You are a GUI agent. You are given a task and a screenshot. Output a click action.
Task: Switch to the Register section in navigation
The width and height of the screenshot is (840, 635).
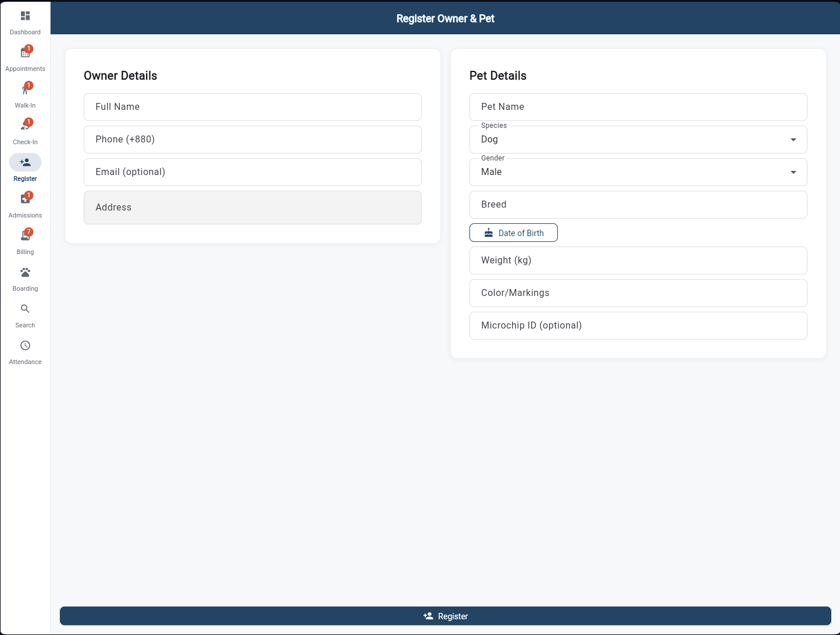coord(25,167)
